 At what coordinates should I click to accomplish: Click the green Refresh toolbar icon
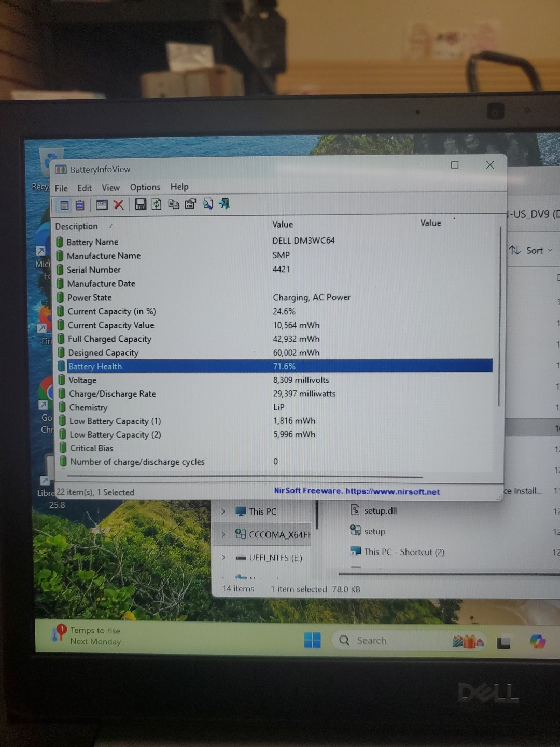157,204
